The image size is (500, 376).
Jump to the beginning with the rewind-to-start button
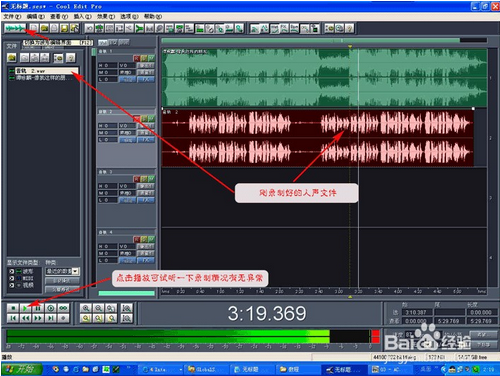[13, 318]
